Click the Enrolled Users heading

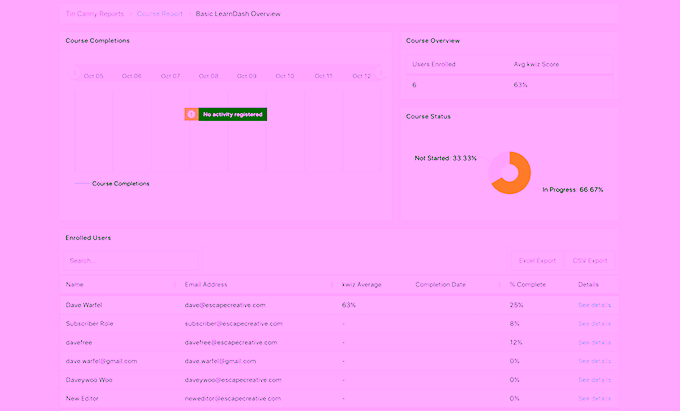[x=88, y=238]
